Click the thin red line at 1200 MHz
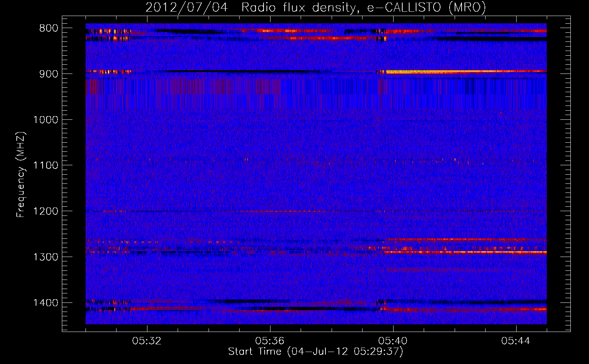 [x=316, y=211]
